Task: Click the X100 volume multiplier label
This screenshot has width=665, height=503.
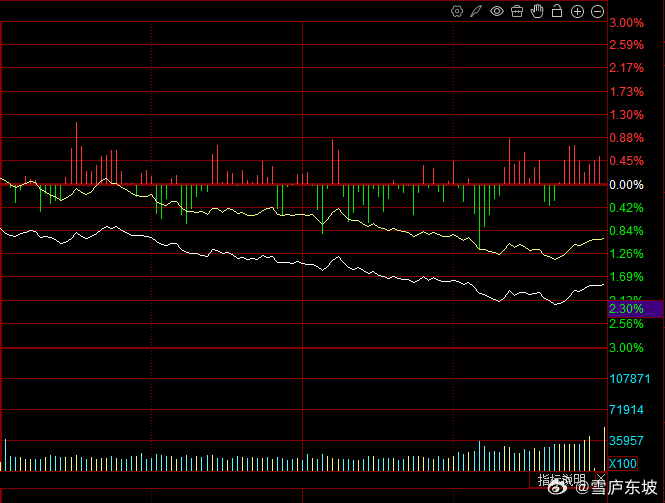Action: [623, 464]
